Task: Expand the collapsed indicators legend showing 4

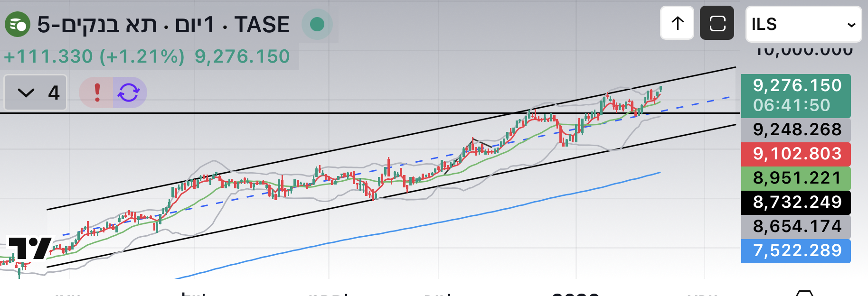Action: click(x=36, y=92)
